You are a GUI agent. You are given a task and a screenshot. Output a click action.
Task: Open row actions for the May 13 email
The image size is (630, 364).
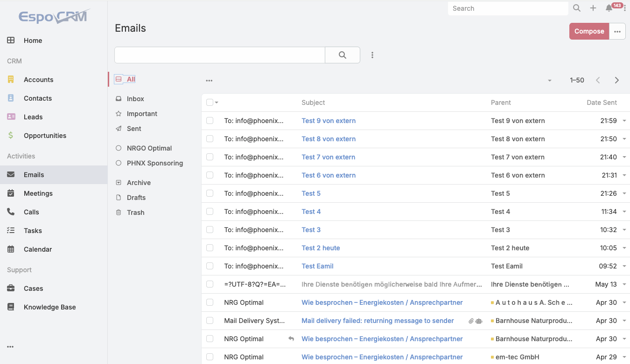click(x=624, y=284)
